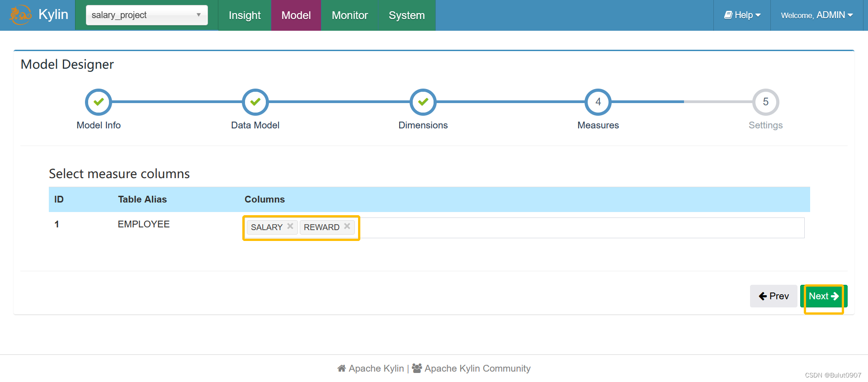Open the salary_project project dropdown
The height and width of the screenshot is (382, 868).
click(147, 15)
